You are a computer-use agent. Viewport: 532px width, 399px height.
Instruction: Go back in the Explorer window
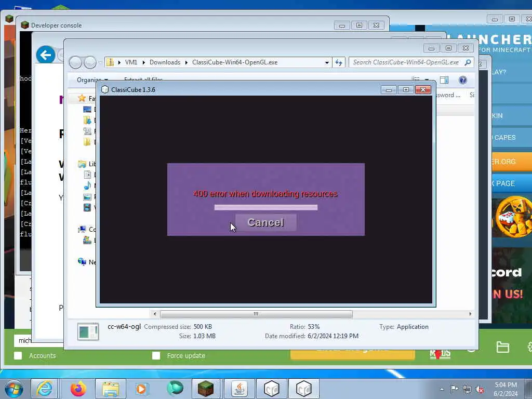[x=75, y=62]
